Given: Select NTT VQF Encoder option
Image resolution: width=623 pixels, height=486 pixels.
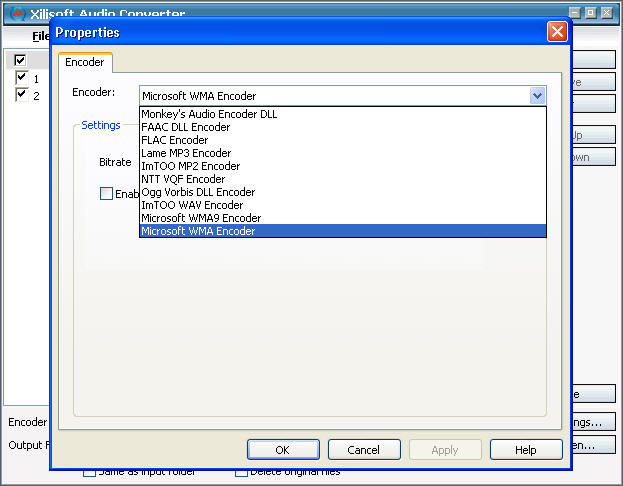Looking at the screenshot, I should pyautogui.click(x=343, y=179).
